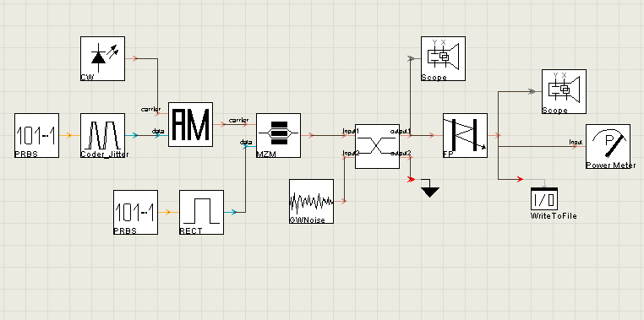Select the RECT pulse block

point(202,212)
